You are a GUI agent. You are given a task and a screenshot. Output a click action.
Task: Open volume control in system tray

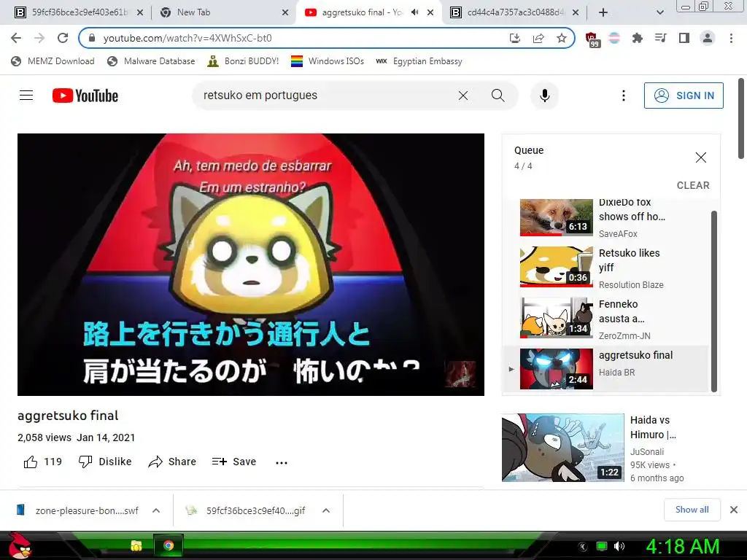tap(619, 546)
